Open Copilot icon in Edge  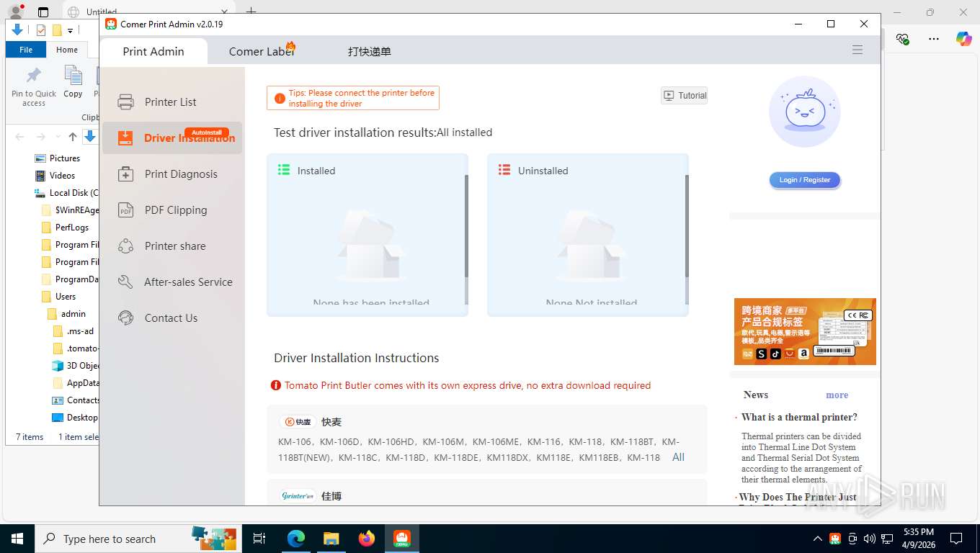click(x=964, y=39)
